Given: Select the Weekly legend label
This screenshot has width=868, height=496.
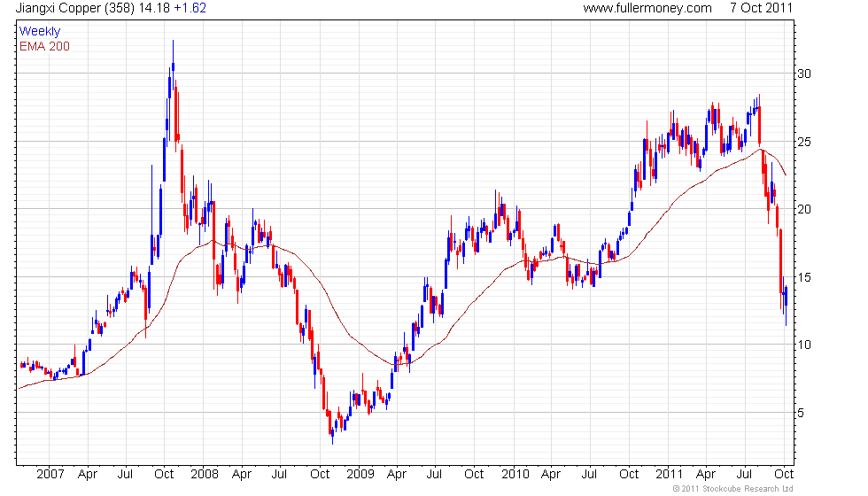Looking at the screenshot, I should 40,31.
